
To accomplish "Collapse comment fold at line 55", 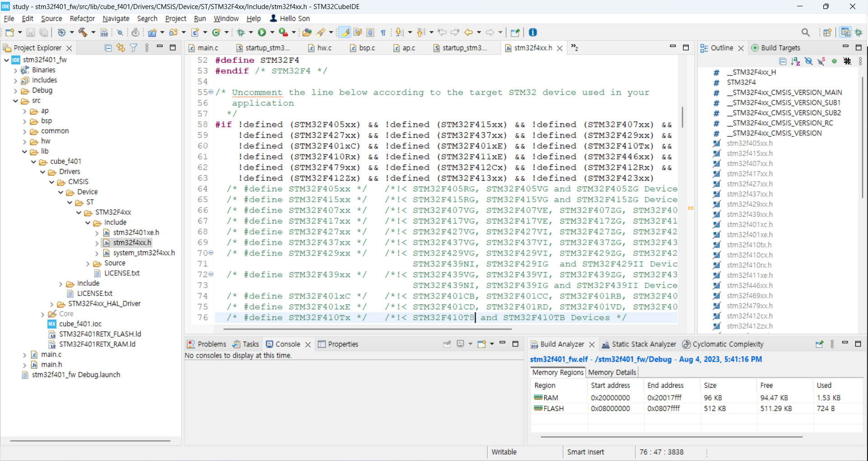I will (211, 92).
